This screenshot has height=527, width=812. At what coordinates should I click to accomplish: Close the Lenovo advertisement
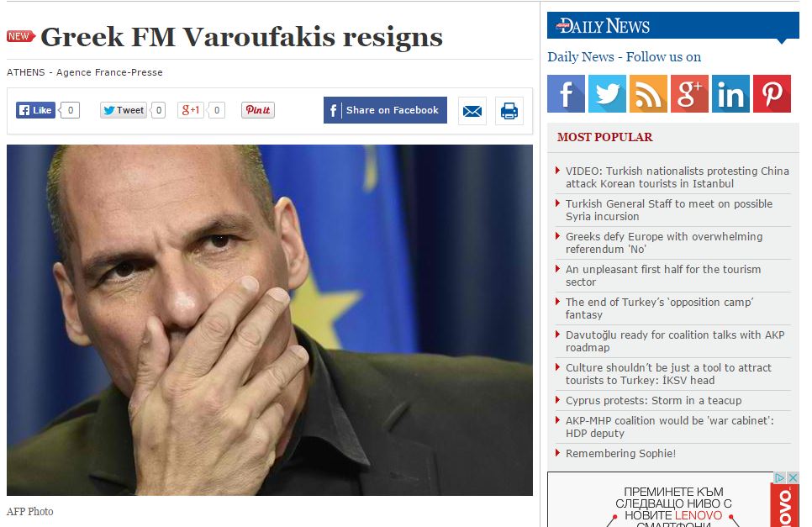tap(793, 477)
